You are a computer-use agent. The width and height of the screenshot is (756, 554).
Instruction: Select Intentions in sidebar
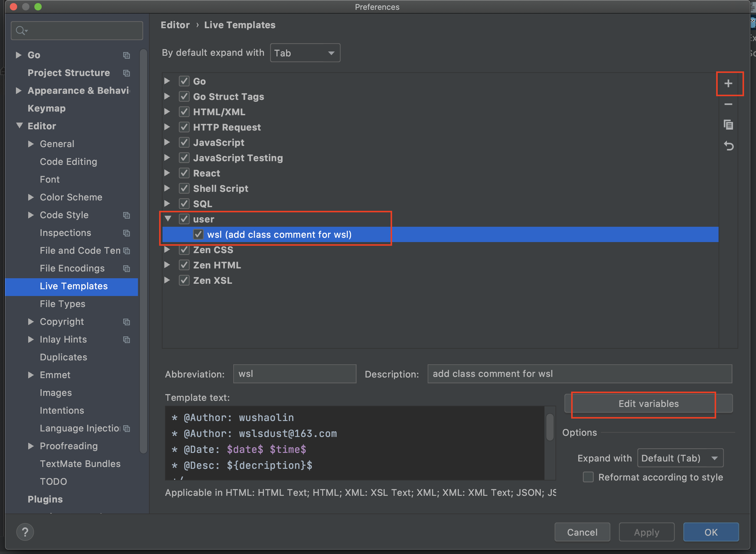tap(62, 411)
